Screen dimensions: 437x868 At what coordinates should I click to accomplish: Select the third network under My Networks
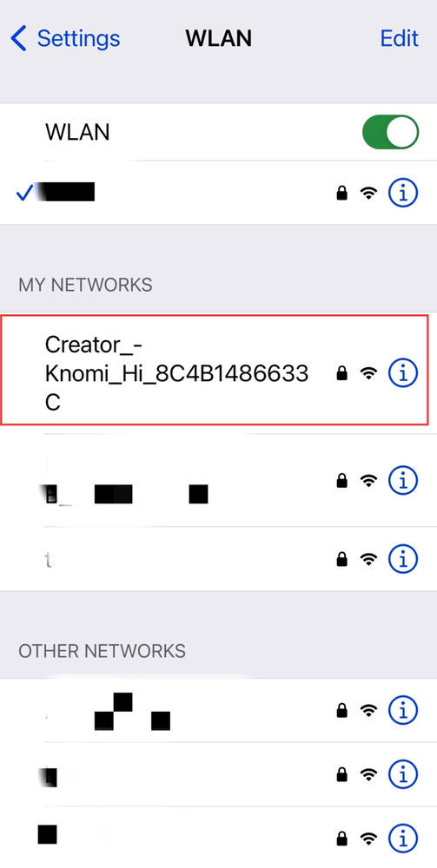(x=218, y=558)
